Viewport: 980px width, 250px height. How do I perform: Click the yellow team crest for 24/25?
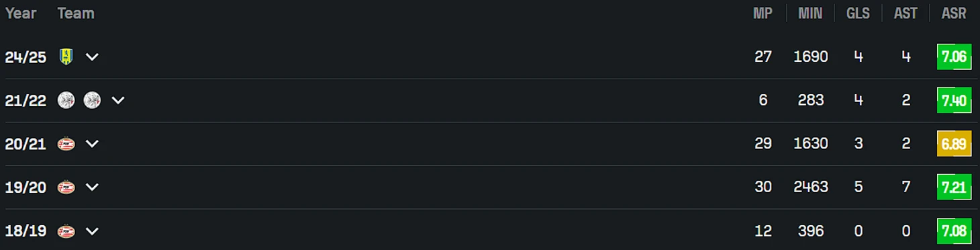(x=66, y=56)
